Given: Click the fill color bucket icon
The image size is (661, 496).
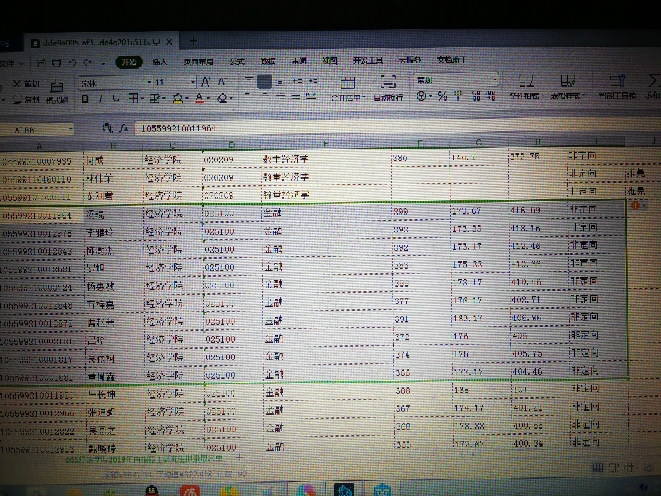Looking at the screenshot, I should tap(178, 99).
